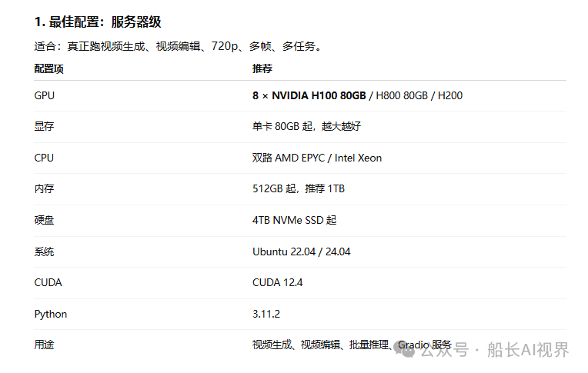Click the 单卡 80GB 起 value
588x373 pixels.
tap(282, 126)
